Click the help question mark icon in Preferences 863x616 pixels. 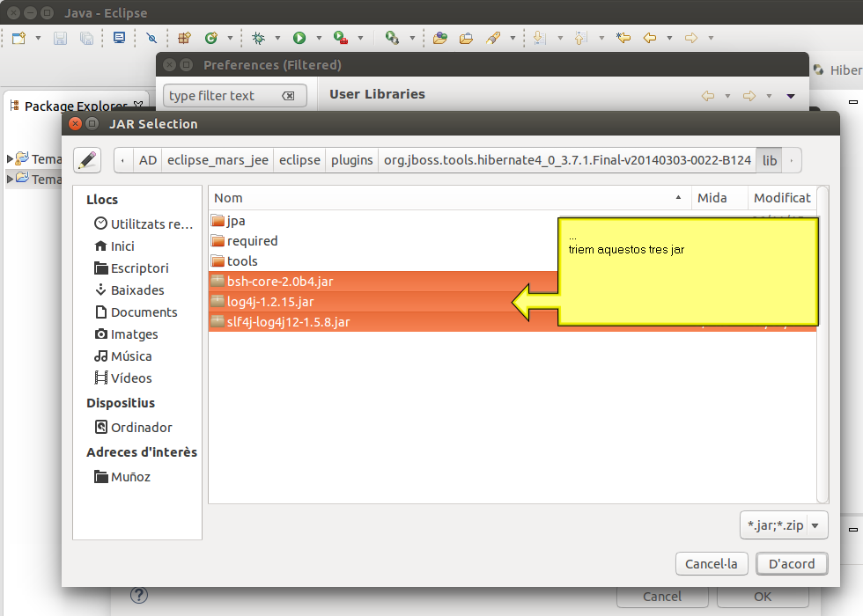[139, 595]
